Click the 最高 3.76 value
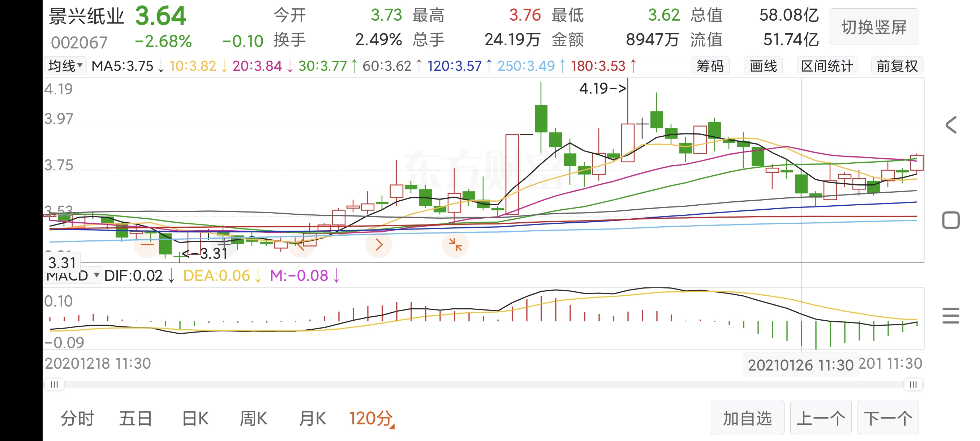 click(x=525, y=15)
